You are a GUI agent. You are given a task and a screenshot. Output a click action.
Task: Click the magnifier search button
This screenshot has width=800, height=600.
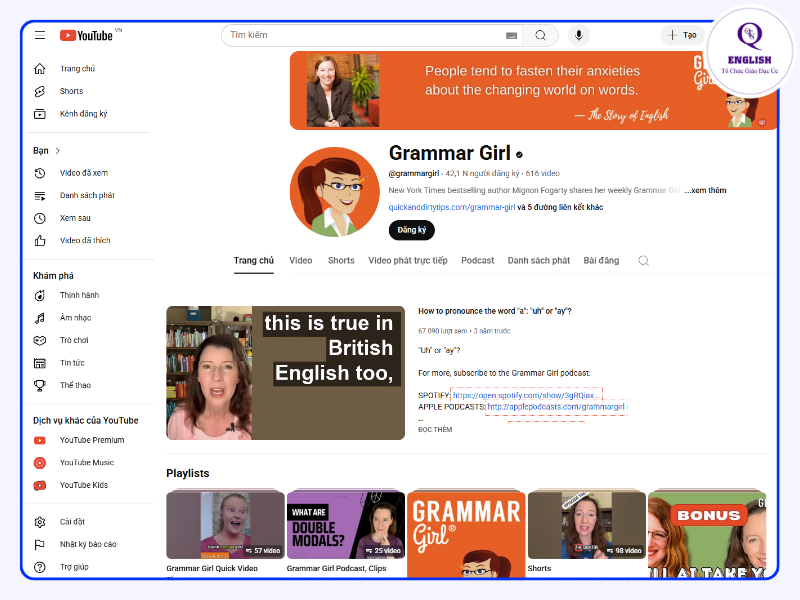540,35
